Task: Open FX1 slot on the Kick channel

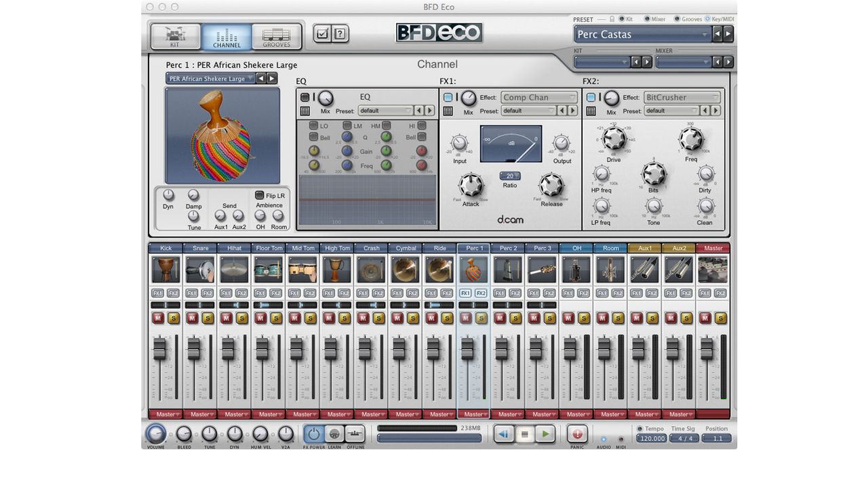Action: (158, 293)
